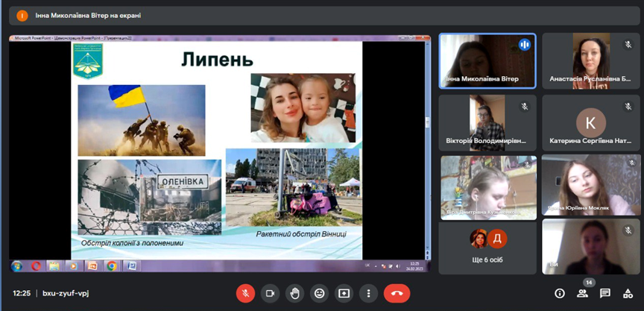Click the shared PowerPoint 'Липень' slide
This screenshot has height=311, width=644.
pyautogui.click(x=218, y=149)
